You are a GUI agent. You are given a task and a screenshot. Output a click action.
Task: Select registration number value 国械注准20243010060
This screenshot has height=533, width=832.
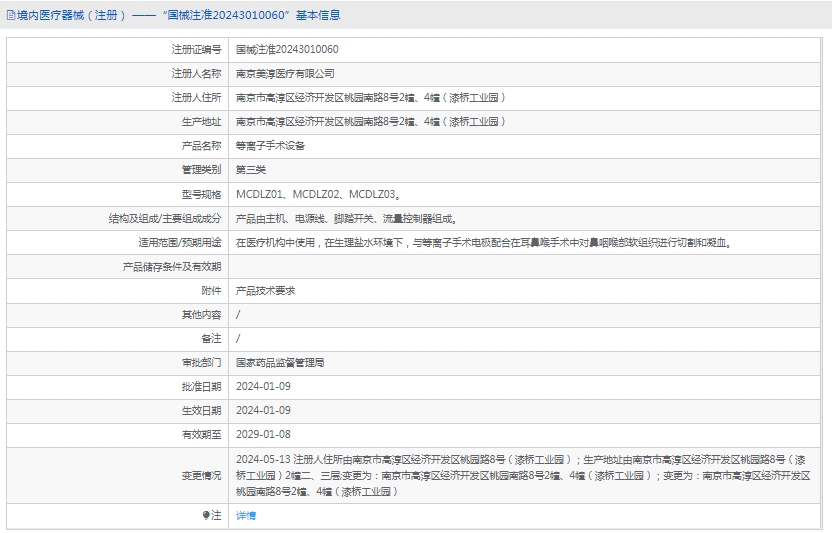(x=287, y=49)
